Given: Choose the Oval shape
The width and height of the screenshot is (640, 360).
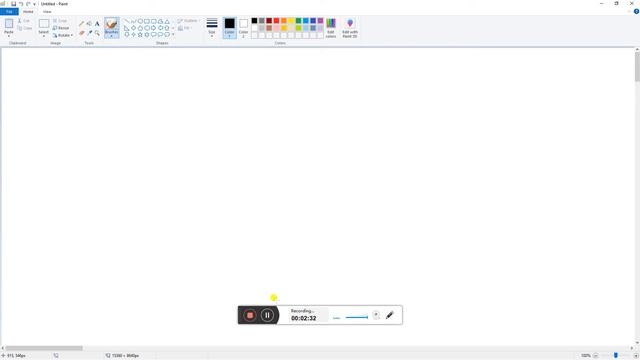Looking at the screenshot, I should (x=140, y=21).
